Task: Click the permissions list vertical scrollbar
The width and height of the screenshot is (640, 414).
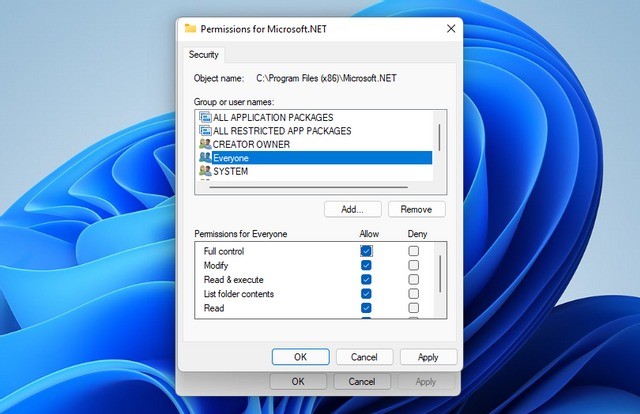Action: [440, 268]
